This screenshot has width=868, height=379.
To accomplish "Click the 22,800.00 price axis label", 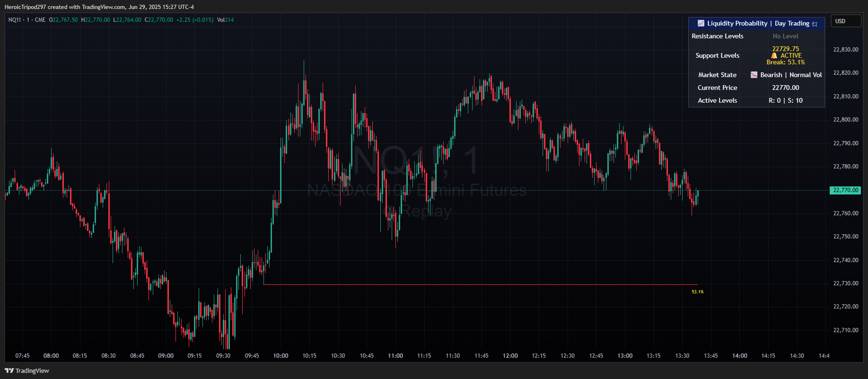I will (845, 120).
